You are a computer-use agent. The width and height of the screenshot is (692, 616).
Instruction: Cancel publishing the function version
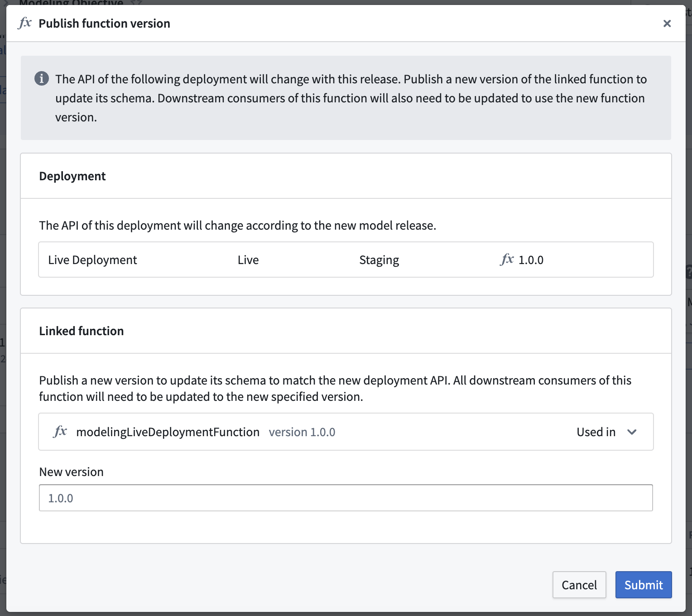[x=579, y=585]
